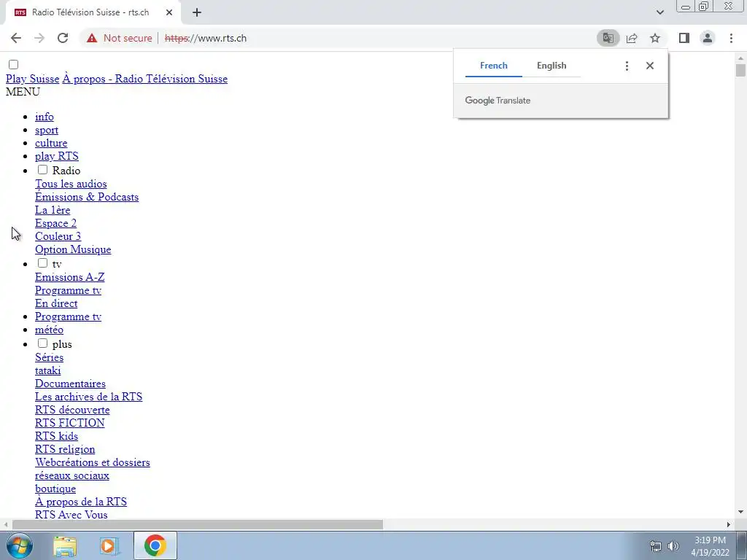Open the Séries link
747x560 pixels.
[49, 357]
